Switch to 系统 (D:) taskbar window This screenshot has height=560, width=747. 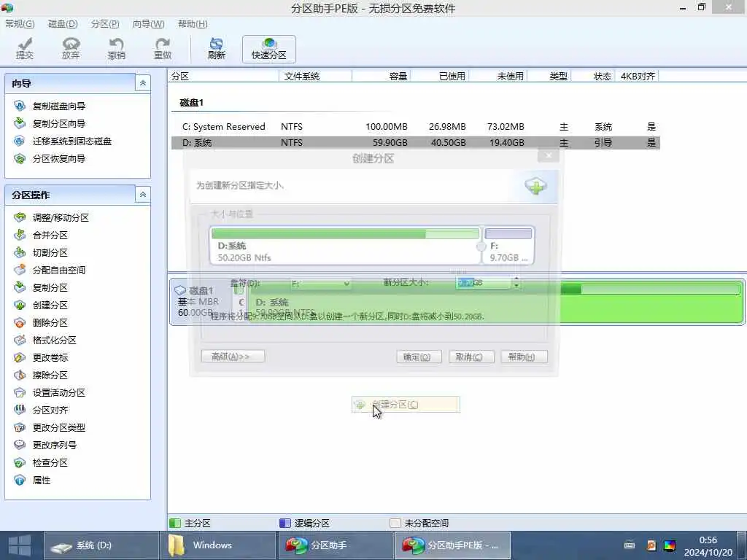101,545
